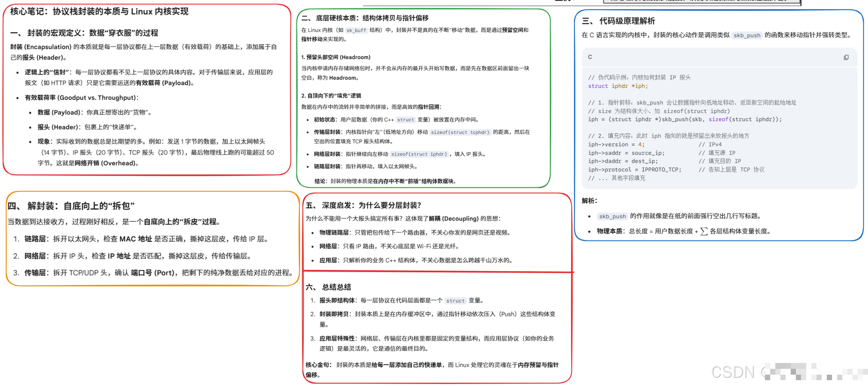Click subheading '1. 预留头部空间 (Headroom)'
This screenshot has width=868, height=386.
coord(336,57)
